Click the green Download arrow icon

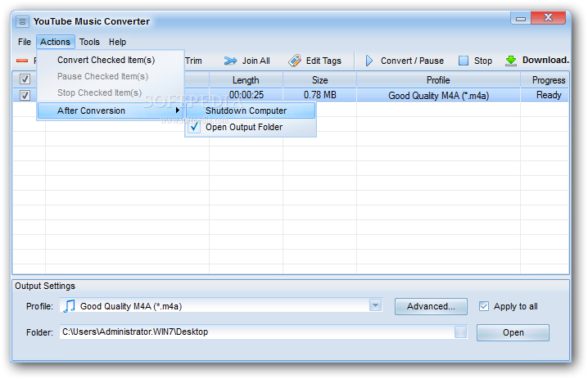(x=511, y=61)
